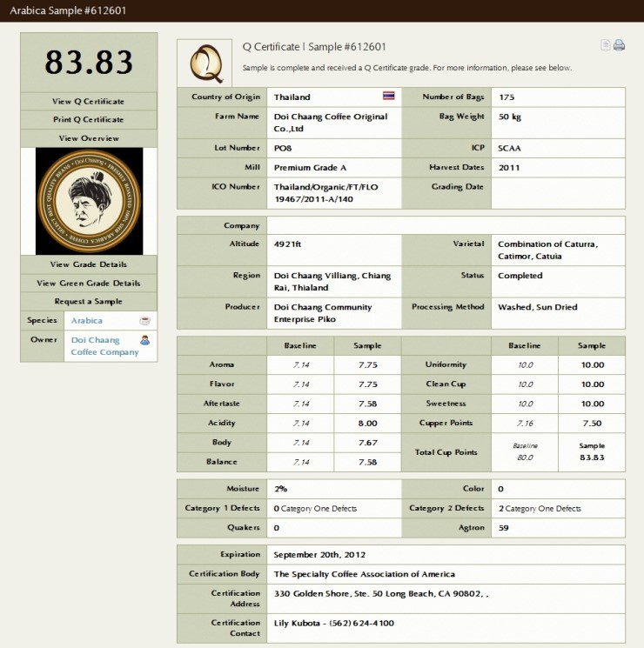Screen dimensions: 644x648
Task: Click The Specialty Coffee Association of America
Action: click(365, 574)
